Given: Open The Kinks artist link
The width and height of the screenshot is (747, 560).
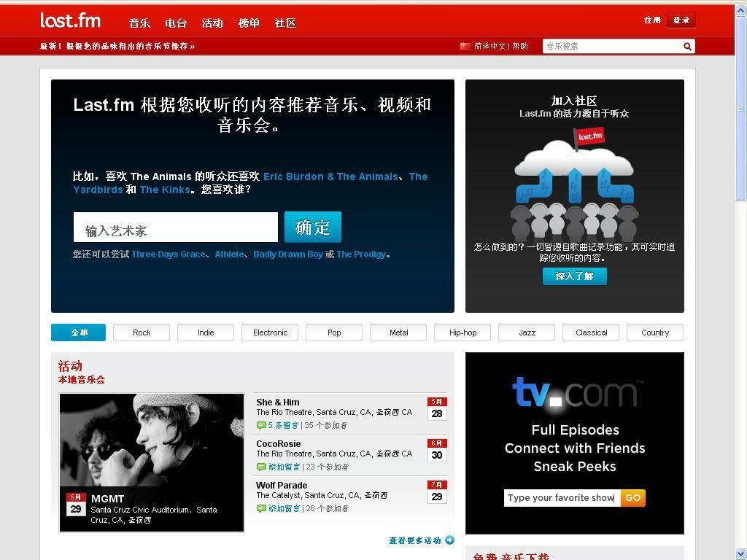Looking at the screenshot, I should pyautogui.click(x=165, y=190).
